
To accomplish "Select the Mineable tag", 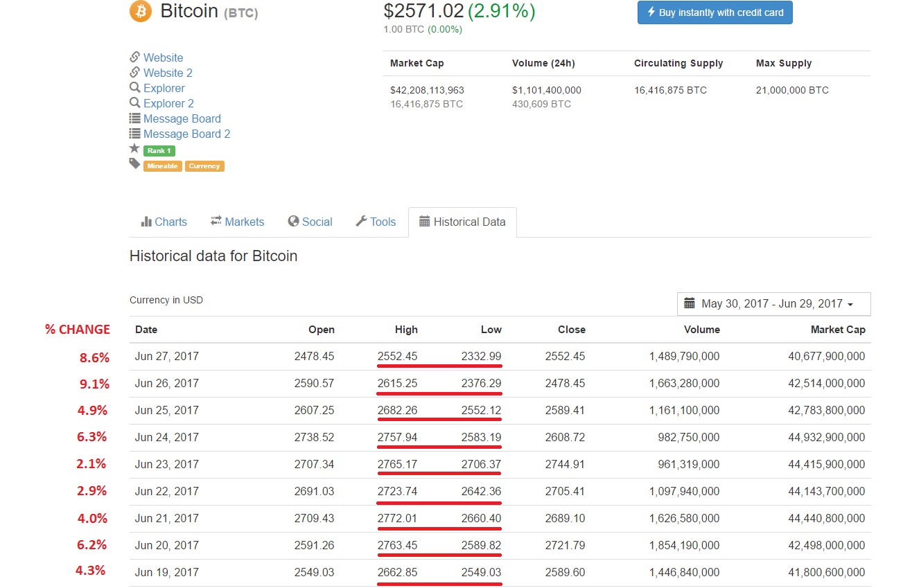I will pyautogui.click(x=163, y=166).
